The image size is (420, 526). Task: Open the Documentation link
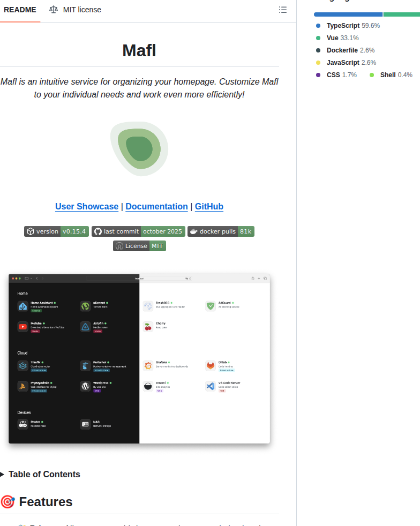[156, 206]
